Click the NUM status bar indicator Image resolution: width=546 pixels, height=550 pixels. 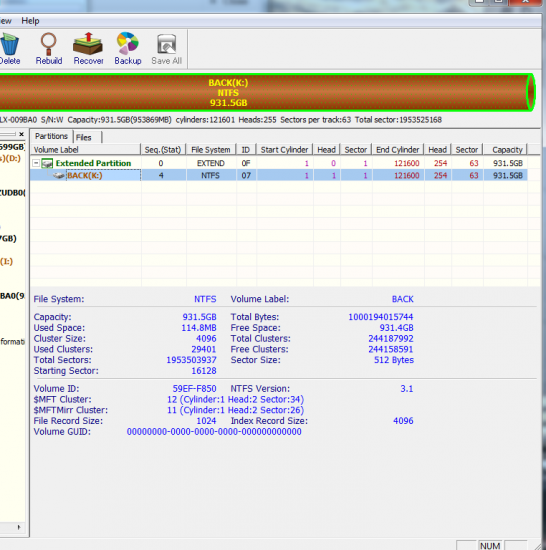(x=490, y=546)
